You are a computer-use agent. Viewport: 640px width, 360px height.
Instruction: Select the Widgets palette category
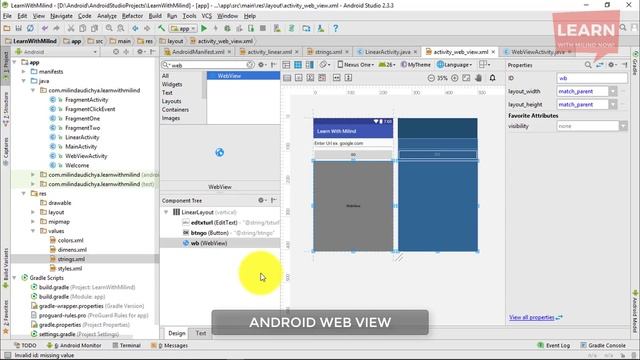[172, 84]
